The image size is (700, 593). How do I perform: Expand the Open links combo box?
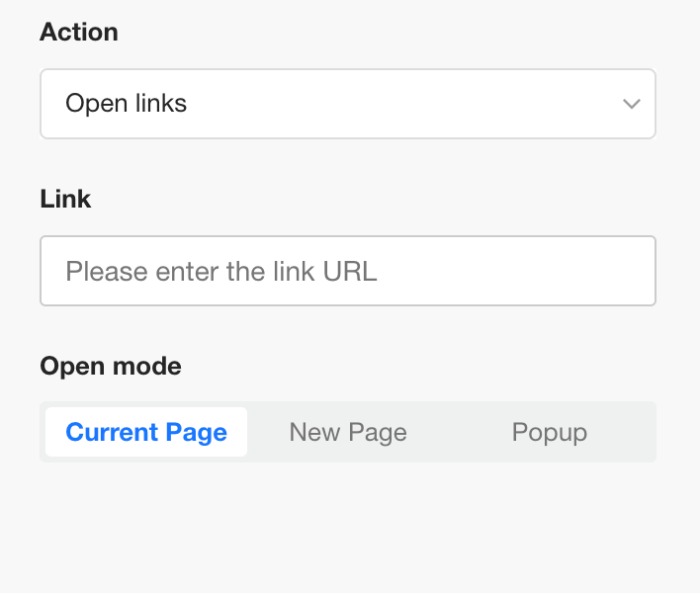tap(347, 104)
